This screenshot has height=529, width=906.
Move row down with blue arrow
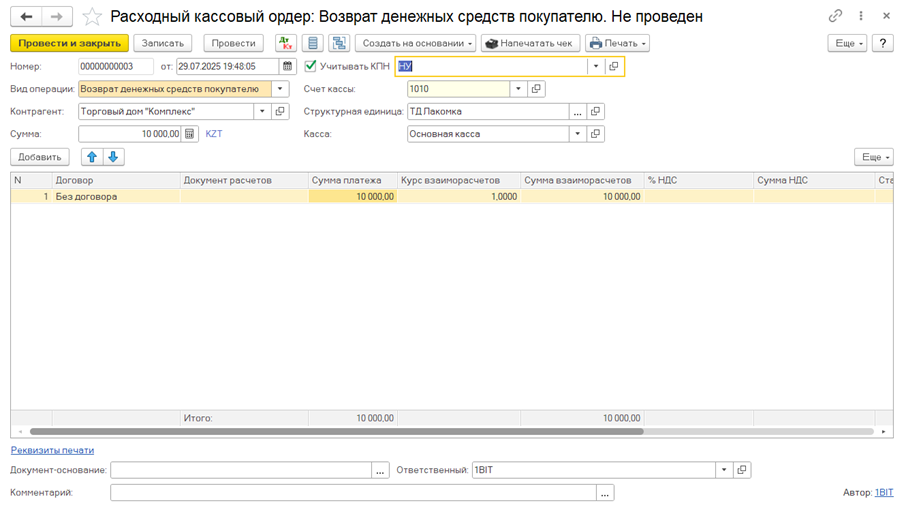point(113,157)
